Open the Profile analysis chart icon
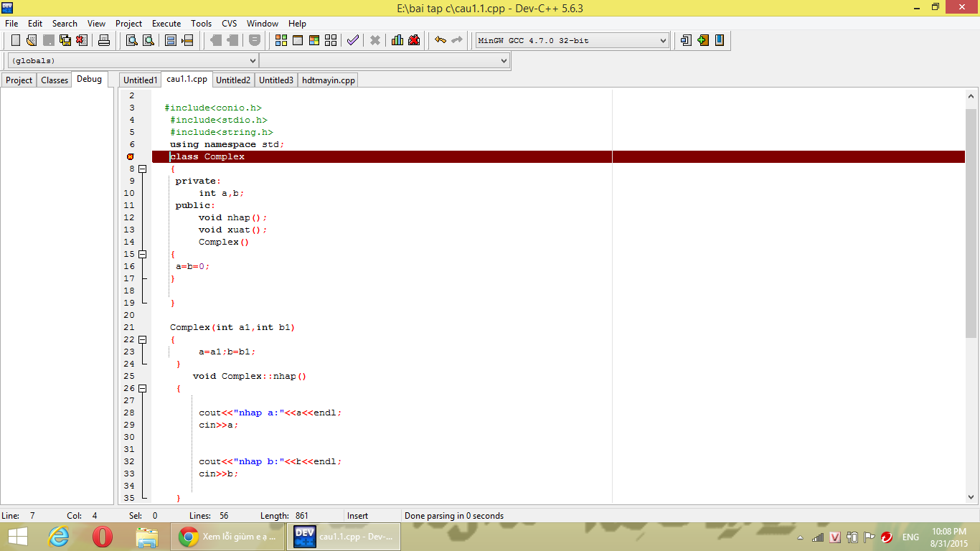Screen dimensions: 980x551 pyautogui.click(x=397, y=40)
